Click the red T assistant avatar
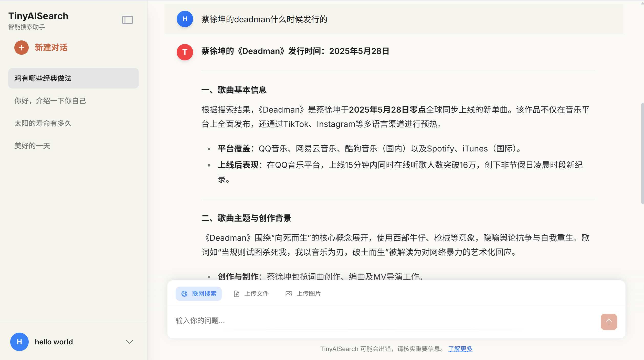644x360 pixels. click(185, 52)
